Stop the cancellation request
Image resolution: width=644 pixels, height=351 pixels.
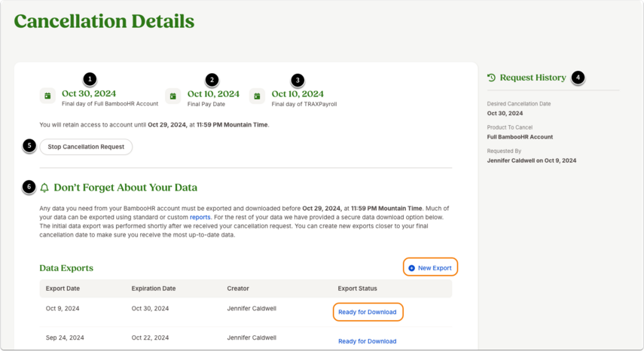coord(86,147)
